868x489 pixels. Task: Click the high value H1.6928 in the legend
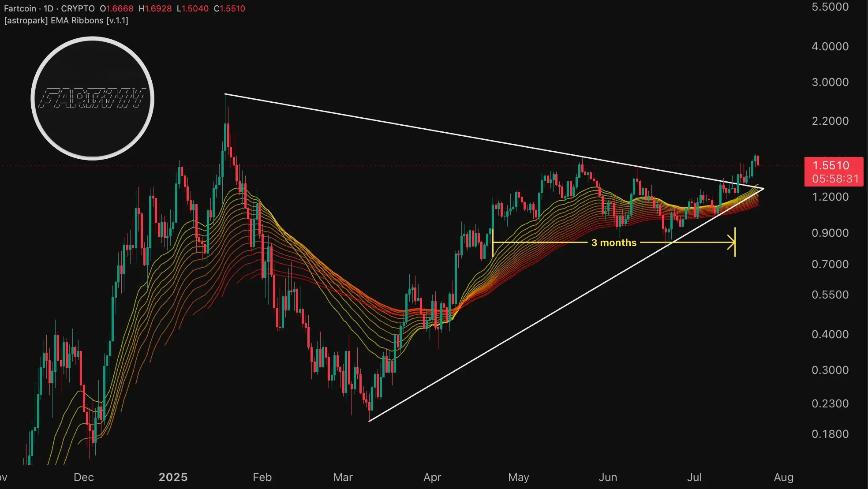pyautogui.click(x=155, y=8)
